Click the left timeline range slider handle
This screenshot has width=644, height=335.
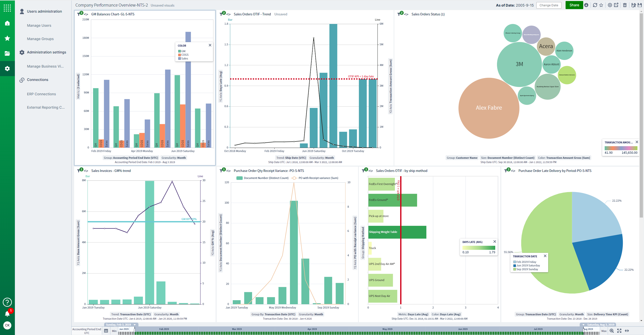pos(135,330)
